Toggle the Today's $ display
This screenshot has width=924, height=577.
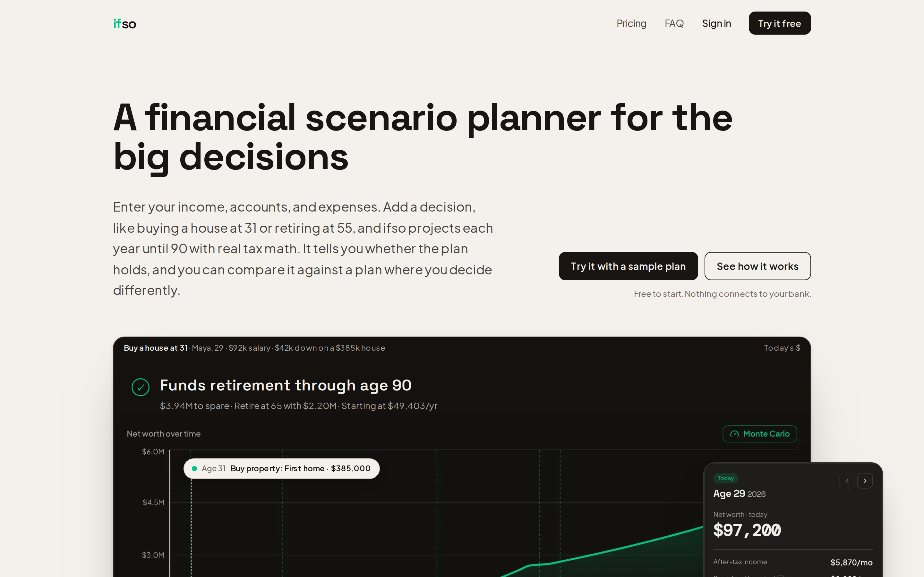(x=782, y=348)
